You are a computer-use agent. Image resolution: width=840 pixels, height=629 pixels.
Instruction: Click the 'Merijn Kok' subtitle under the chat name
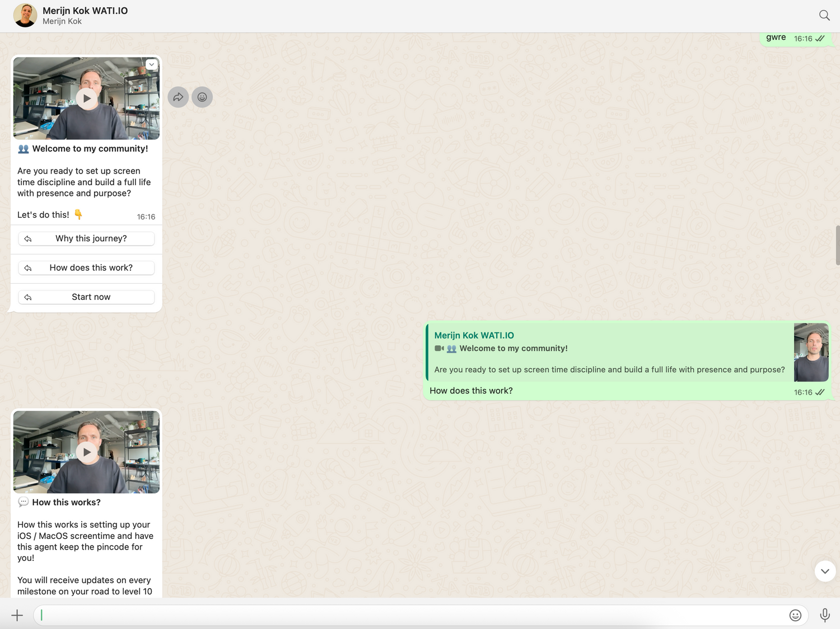pos(62,21)
